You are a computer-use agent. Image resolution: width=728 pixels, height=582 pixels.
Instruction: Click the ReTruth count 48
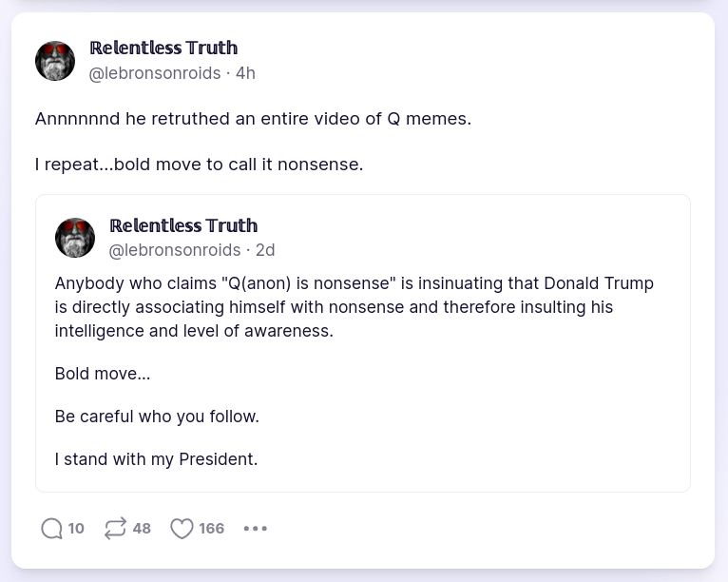[142, 529]
